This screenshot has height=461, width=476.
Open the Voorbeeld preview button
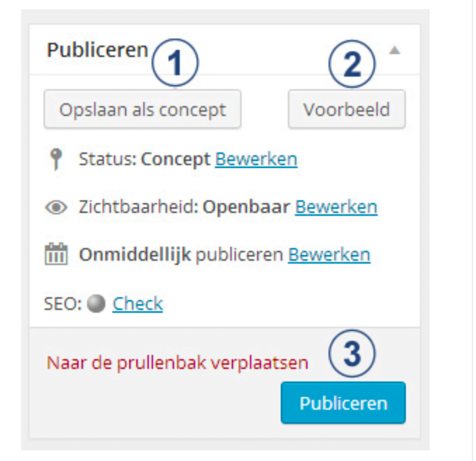coord(347,110)
